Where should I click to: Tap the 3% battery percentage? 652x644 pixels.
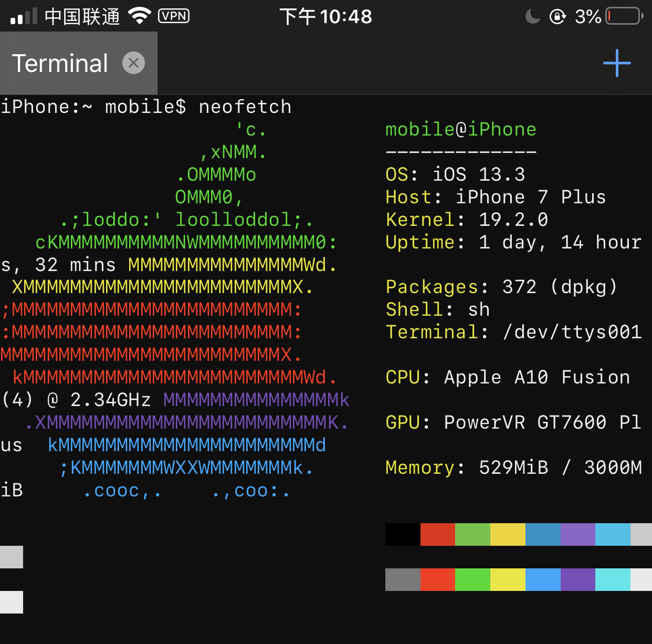[588, 17]
